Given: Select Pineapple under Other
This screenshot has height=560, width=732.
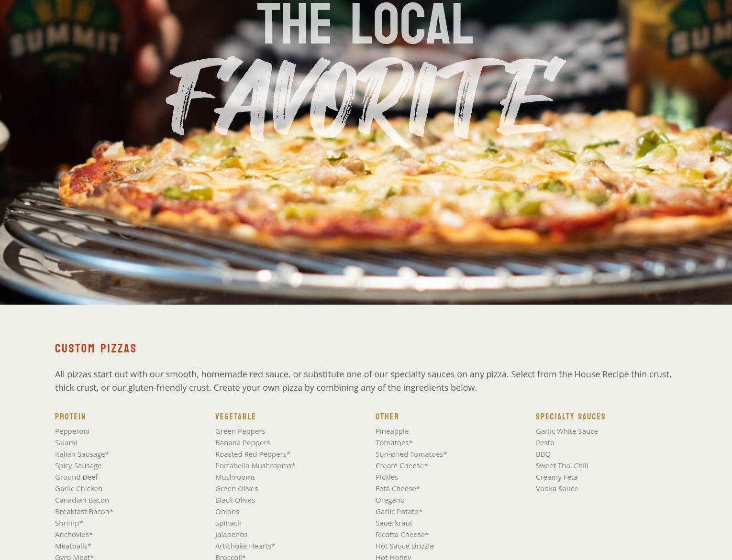Looking at the screenshot, I should click(x=392, y=431).
